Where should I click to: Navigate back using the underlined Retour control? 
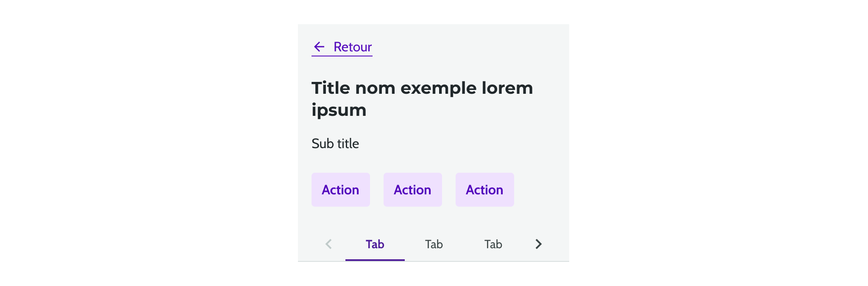tap(352, 47)
